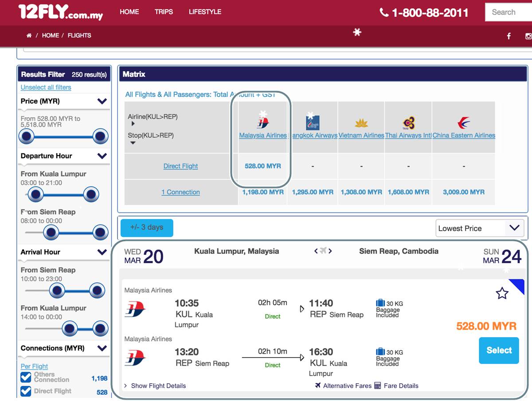Viewport: 532px width, 401px height.
Task: Click Kuala Lumpur departure hour end handle
Action: 91,194
